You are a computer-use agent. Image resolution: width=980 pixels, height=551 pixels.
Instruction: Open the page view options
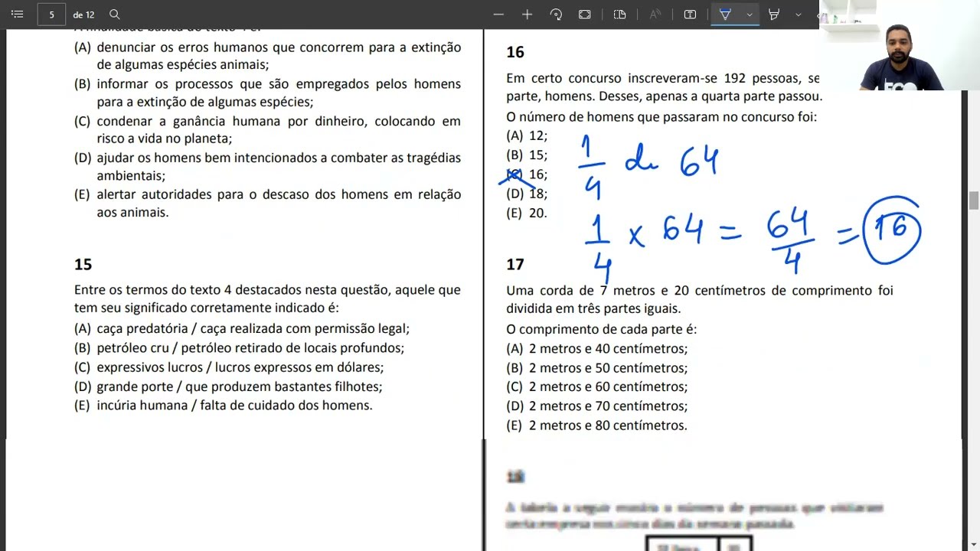pos(620,15)
